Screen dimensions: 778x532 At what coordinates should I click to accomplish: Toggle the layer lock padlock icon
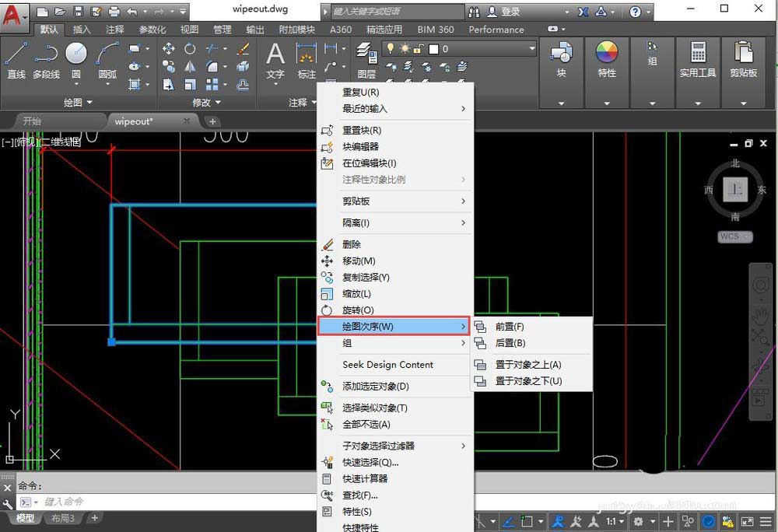[419, 48]
